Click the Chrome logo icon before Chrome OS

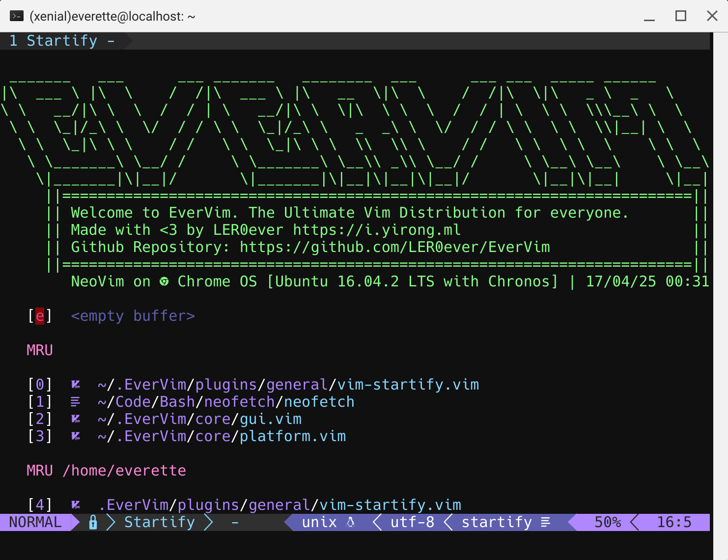[x=164, y=281]
